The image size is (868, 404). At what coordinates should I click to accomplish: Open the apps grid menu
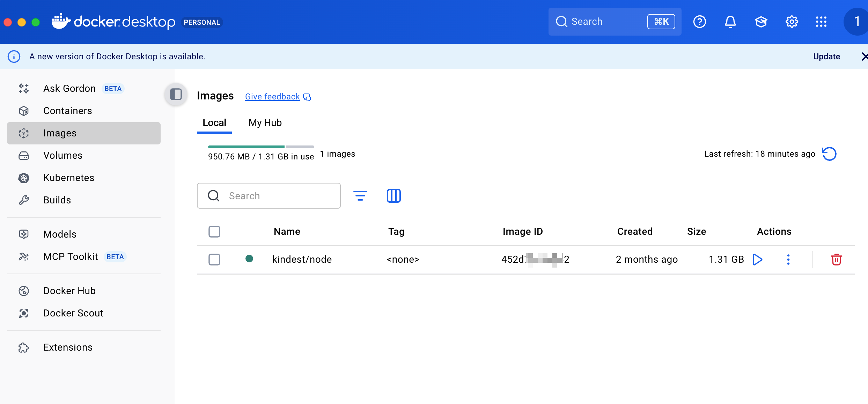click(x=821, y=22)
